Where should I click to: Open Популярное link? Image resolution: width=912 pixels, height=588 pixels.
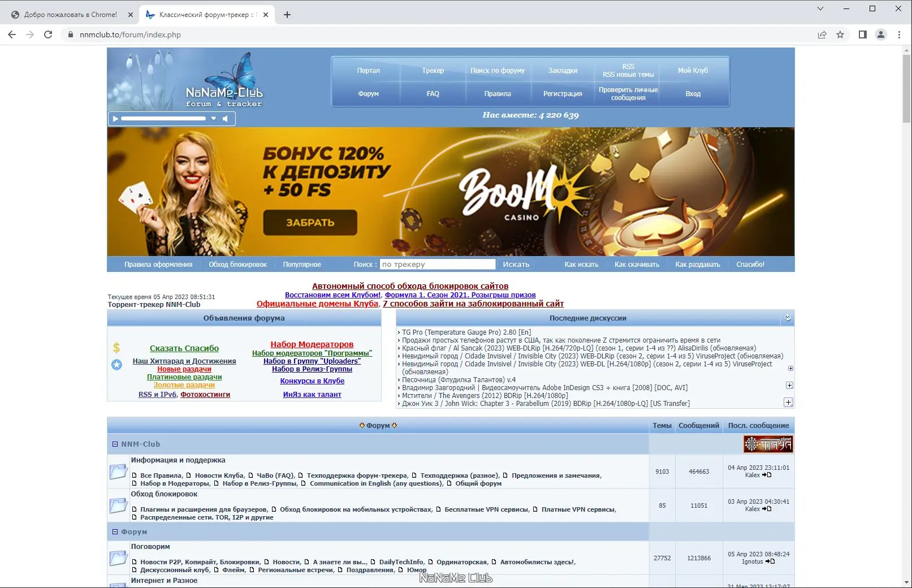point(302,265)
